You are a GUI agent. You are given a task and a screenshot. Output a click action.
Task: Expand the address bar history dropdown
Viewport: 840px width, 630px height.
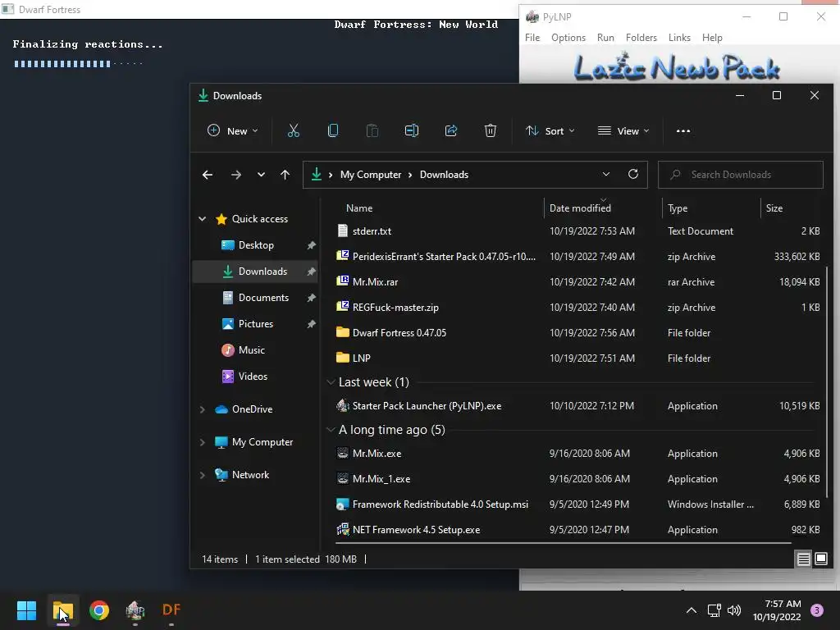coord(606,174)
